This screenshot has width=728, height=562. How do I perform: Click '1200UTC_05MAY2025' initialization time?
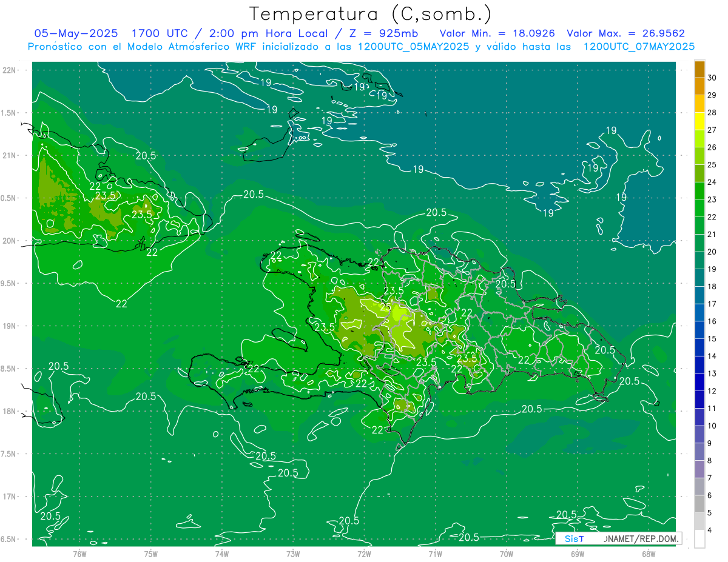[414, 46]
